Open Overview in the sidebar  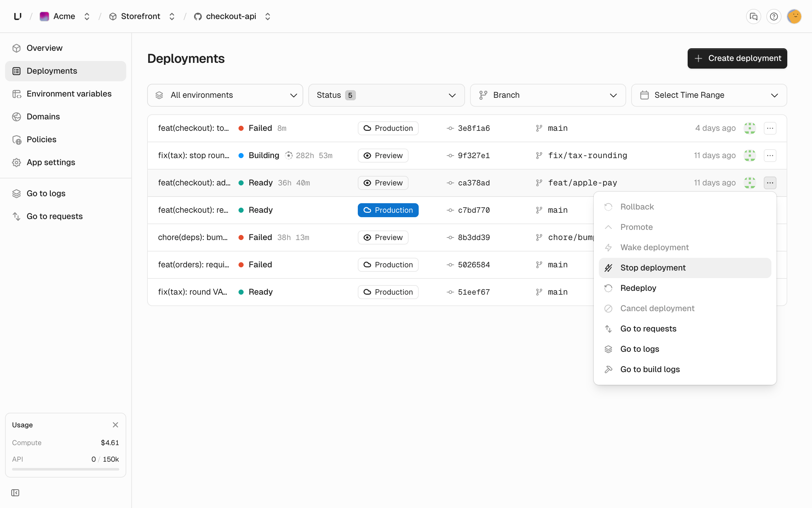(65, 48)
